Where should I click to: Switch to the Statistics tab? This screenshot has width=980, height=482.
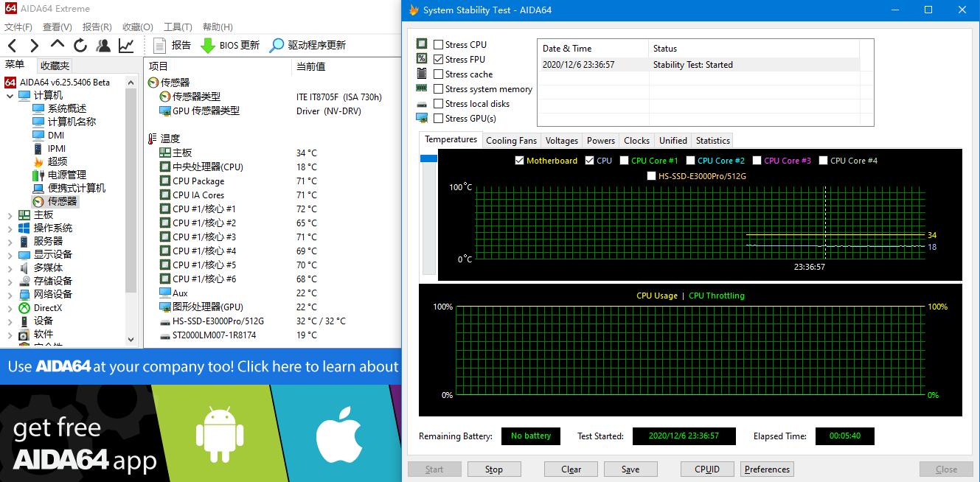(713, 140)
